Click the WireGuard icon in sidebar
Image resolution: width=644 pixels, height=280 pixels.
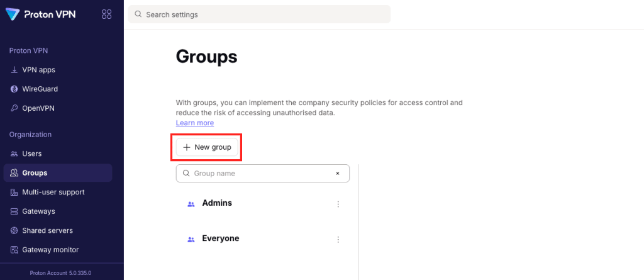click(14, 89)
